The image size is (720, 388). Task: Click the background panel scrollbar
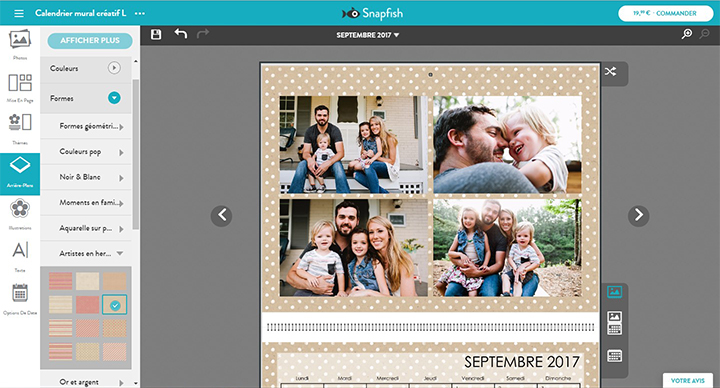point(135,154)
